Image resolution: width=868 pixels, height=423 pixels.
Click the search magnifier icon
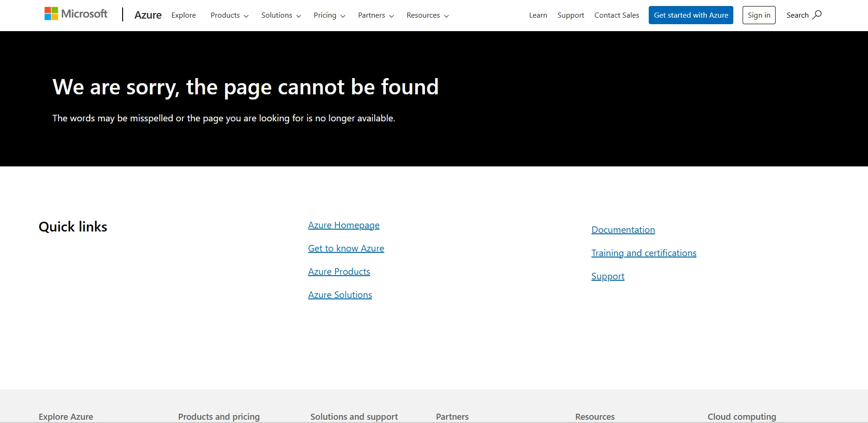pyautogui.click(x=817, y=15)
